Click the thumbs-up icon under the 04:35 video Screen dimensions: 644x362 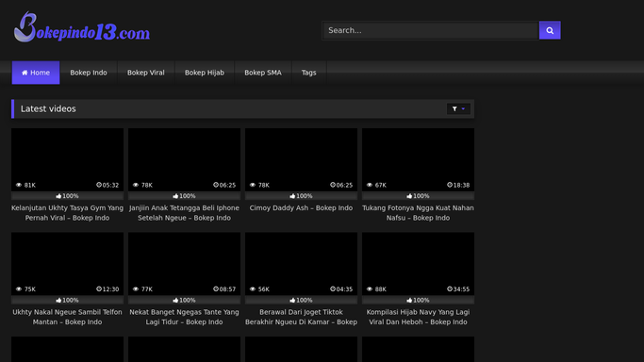coord(292,301)
